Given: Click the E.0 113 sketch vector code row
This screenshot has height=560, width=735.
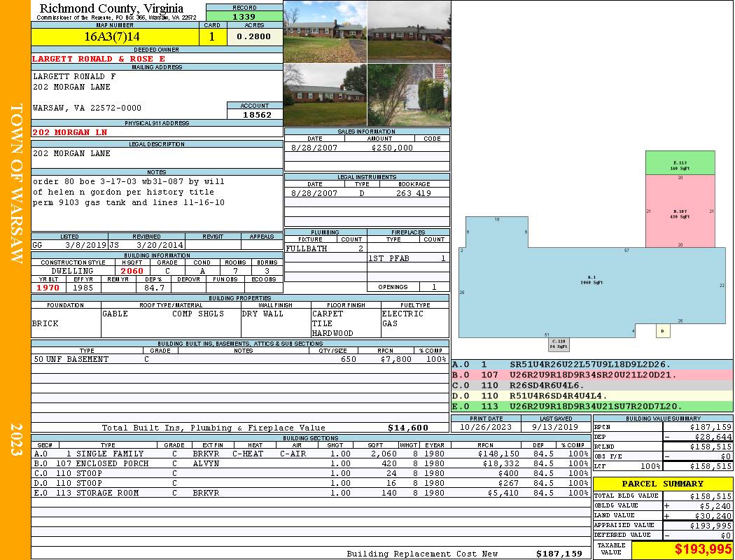Looking at the screenshot, I should click(592, 406).
